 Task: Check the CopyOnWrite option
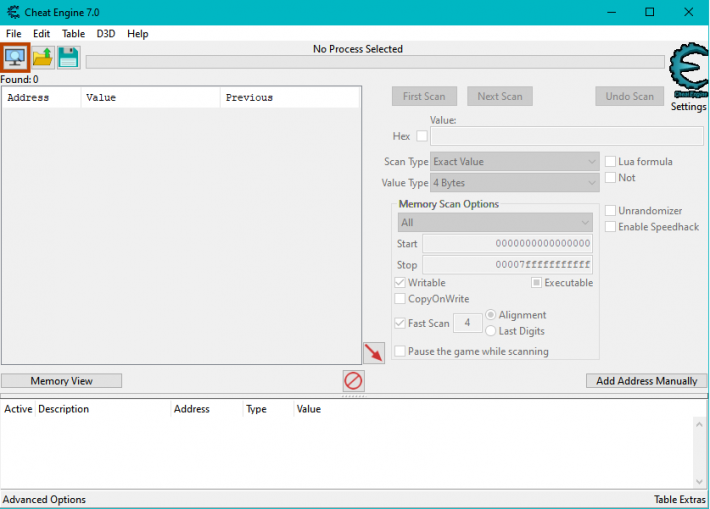[x=399, y=299]
